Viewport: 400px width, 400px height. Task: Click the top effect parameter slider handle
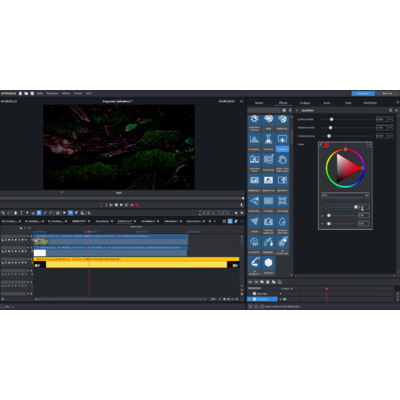coord(331,119)
